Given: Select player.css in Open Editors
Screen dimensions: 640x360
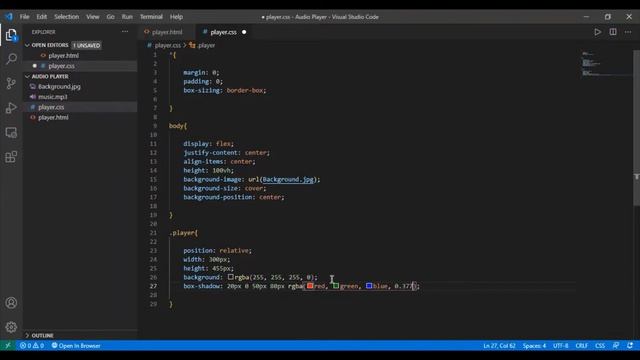Looking at the screenshot, I should [61, 66].
